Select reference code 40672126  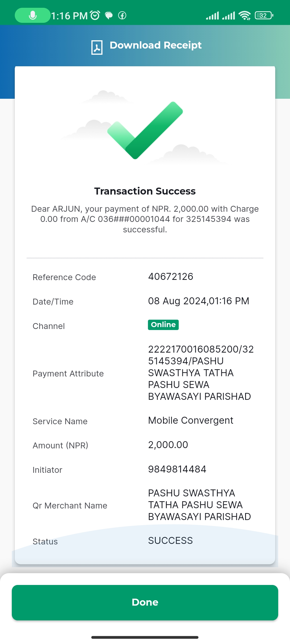click(x=171, y=277)
